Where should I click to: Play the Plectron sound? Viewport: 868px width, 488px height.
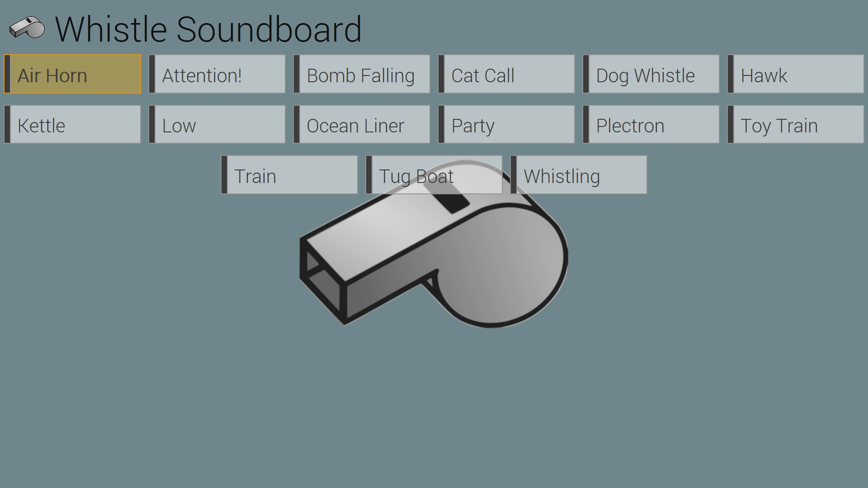coord(651,124)
